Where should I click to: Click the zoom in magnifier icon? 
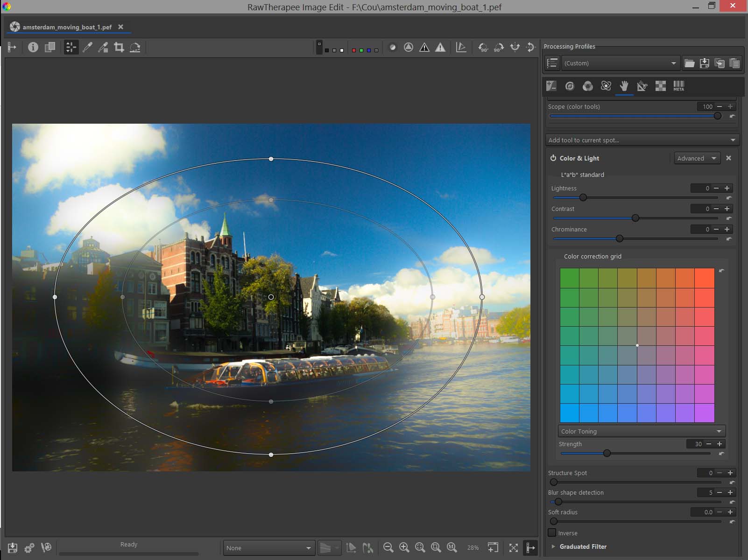pos(404,547)
